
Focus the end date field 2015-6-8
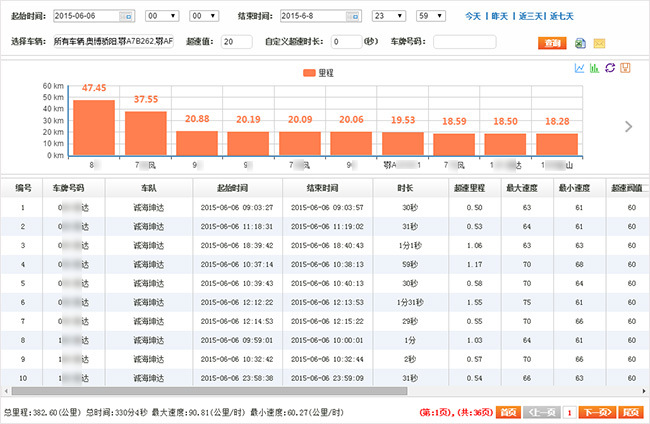pyautogui.click(x=320, y=16)
